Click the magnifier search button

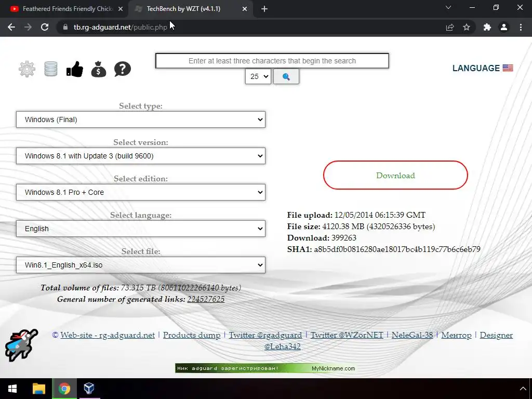(286, 77)
